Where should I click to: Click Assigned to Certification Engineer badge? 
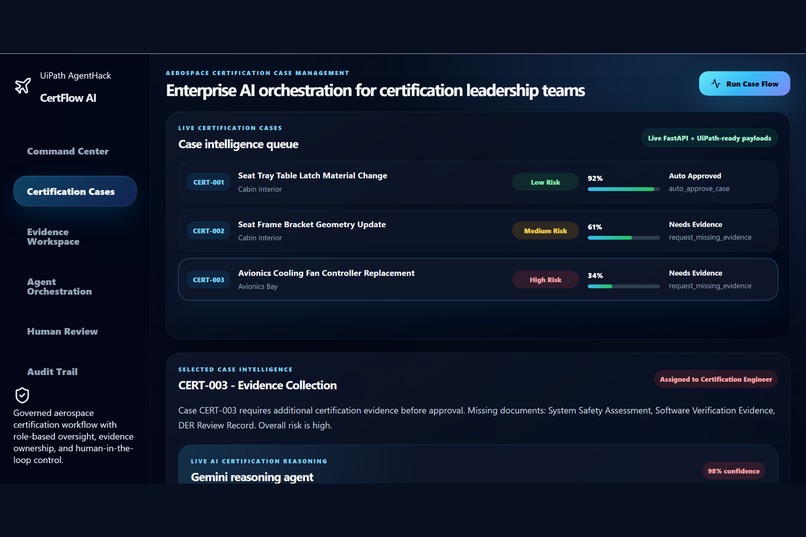tap(716, 379)
